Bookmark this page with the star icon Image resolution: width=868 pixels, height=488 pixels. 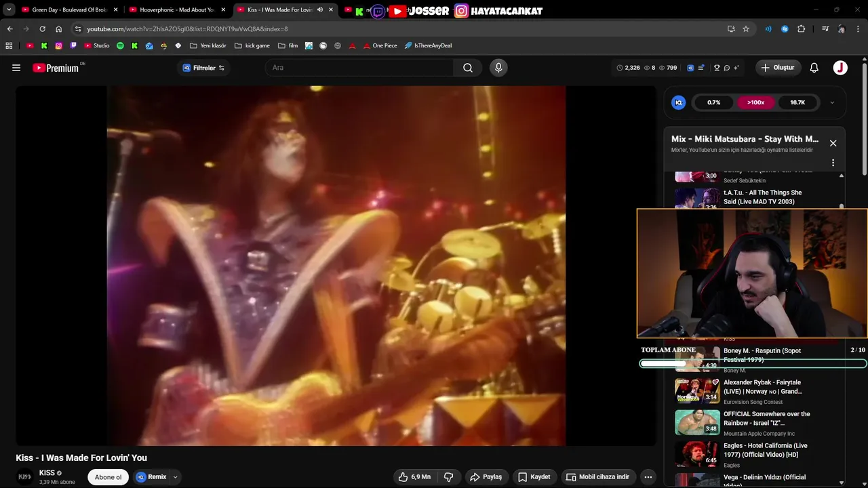point(746,29)
